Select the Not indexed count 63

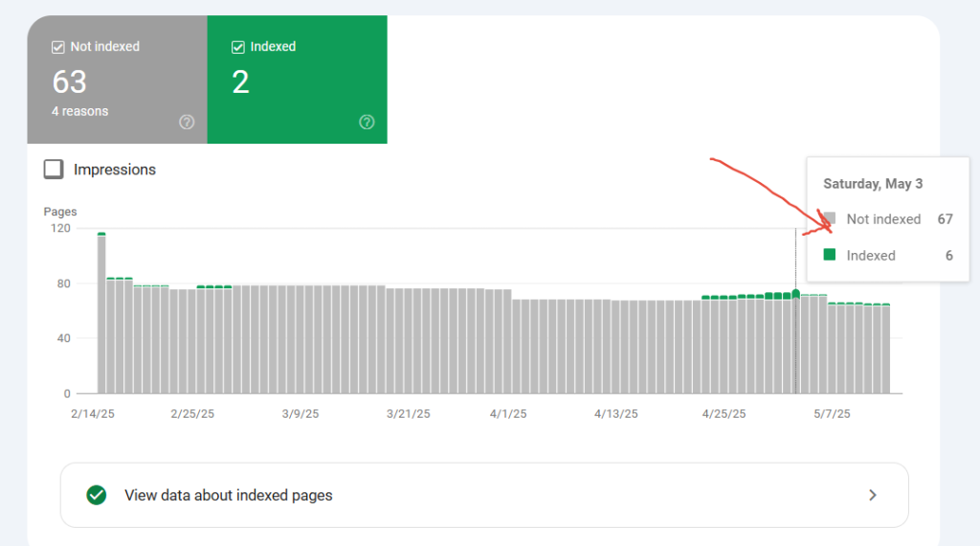pyautogui.click(x=70, y=82)
